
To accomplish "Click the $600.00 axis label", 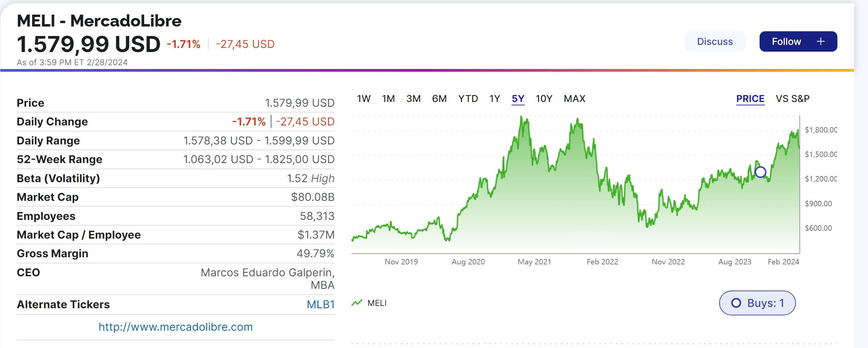I will [818, 228].
